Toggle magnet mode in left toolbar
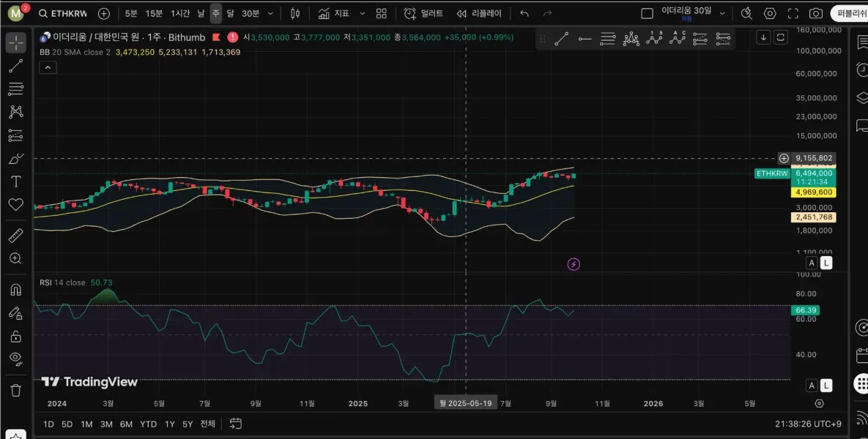Screen dimensions: 868x439 coord(15,290)
